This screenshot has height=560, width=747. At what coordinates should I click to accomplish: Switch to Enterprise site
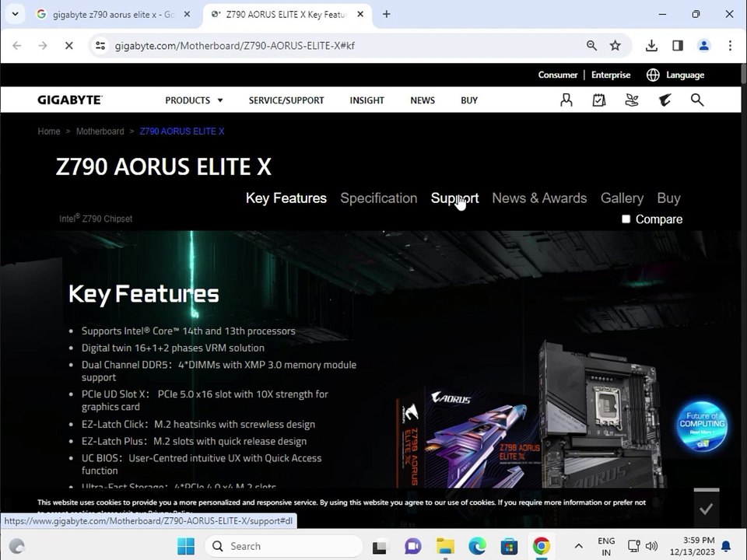coord(610,75)
